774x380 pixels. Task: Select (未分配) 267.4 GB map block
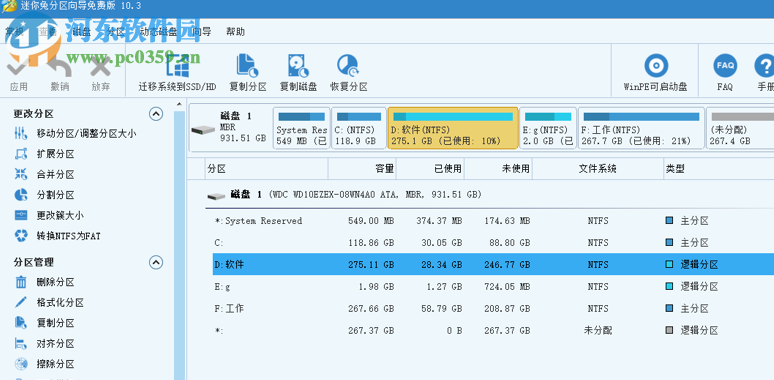pos(740,128)
